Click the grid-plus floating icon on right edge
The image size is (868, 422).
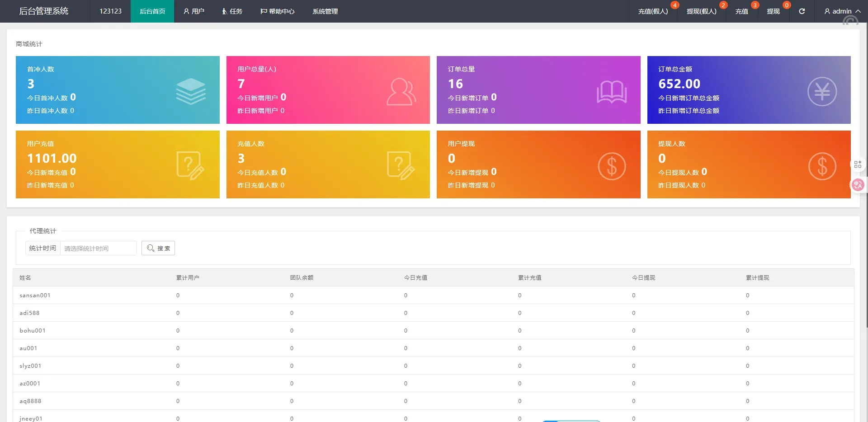pyautogui.click(x=858, y=164)
